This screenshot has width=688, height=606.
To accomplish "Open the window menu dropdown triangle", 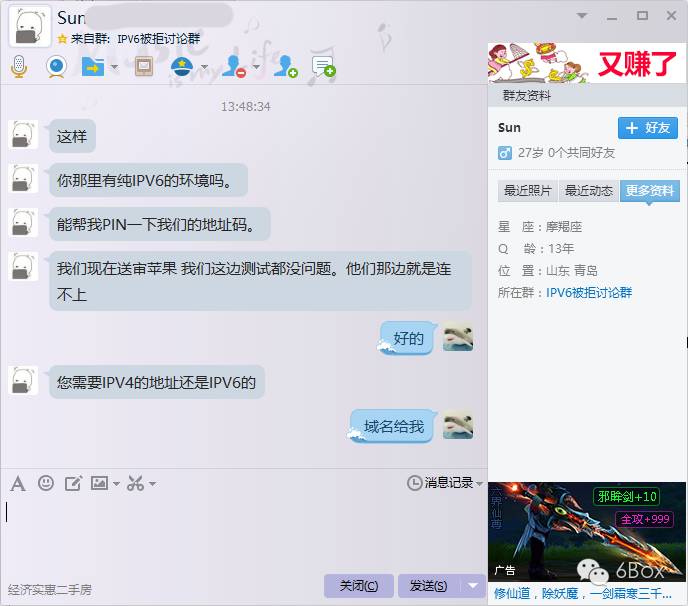I will [582, 16].
